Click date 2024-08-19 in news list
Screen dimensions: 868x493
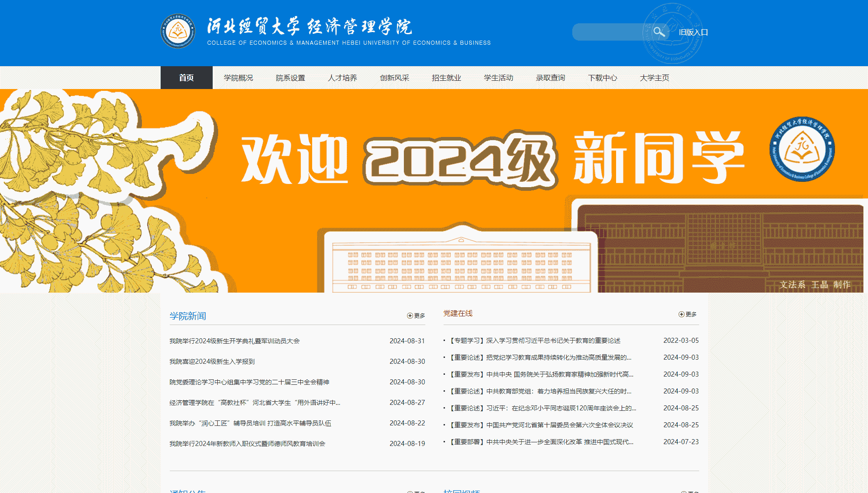pos(407,444)
